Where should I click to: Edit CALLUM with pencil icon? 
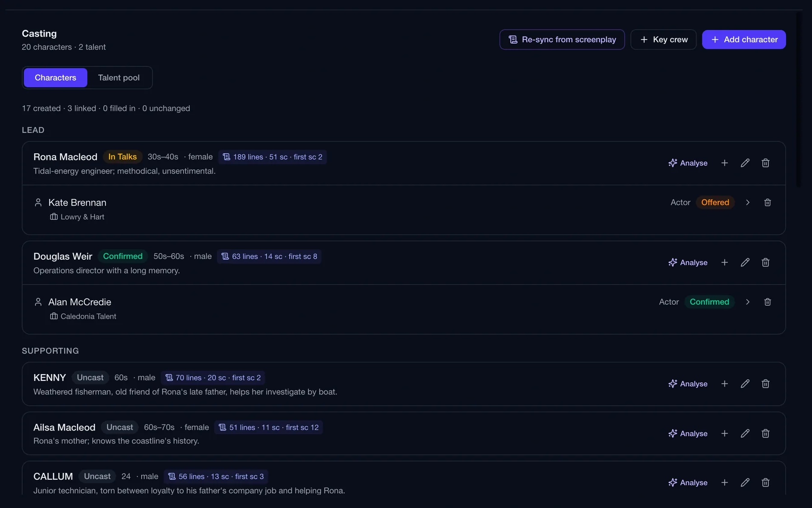click(745, 482)
